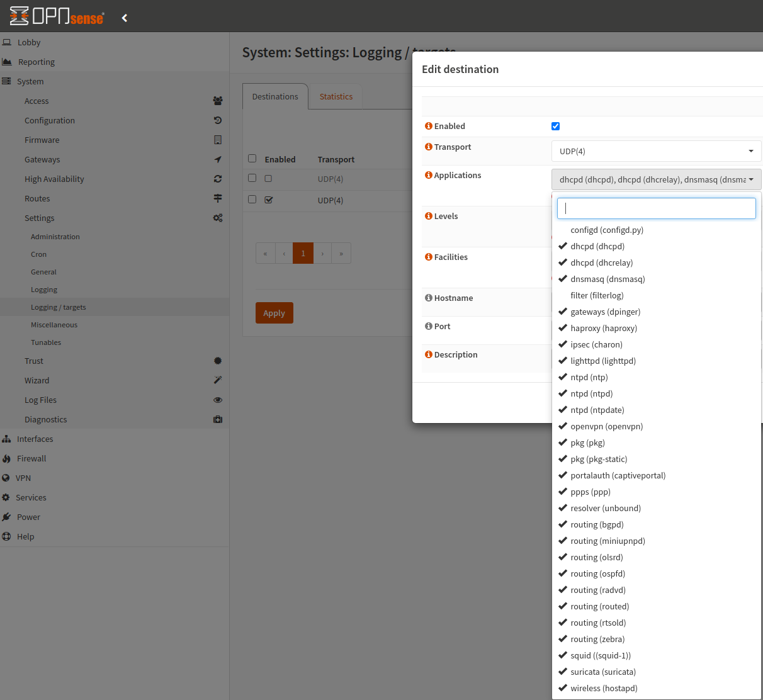763x700 pixels.
Task: Open the Transport UDP(4) dropdown
Action: [x=657, y=151]
